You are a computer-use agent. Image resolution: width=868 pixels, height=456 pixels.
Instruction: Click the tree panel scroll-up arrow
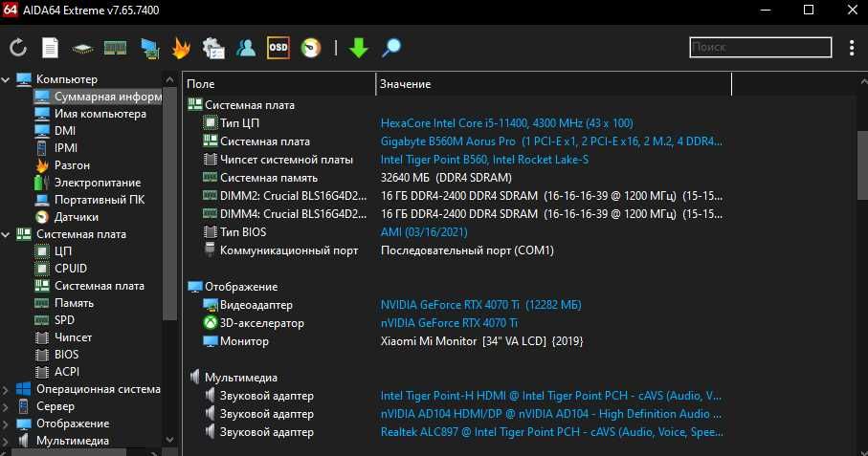[x=170, y=80]
